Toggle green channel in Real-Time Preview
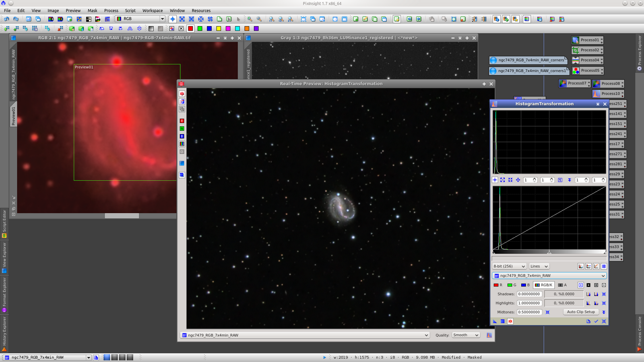The image size is (644, 362). pyautogui.click(x=182, y=128)
